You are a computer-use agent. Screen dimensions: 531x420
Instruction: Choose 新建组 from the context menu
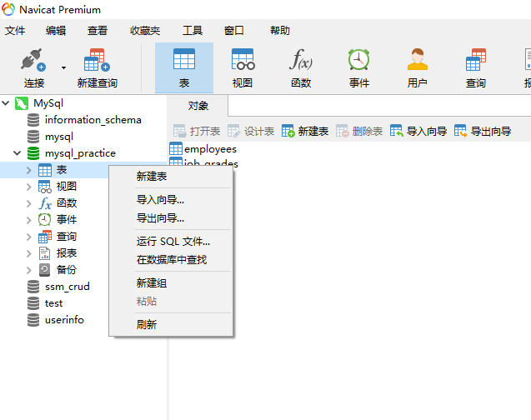(171, 283)
